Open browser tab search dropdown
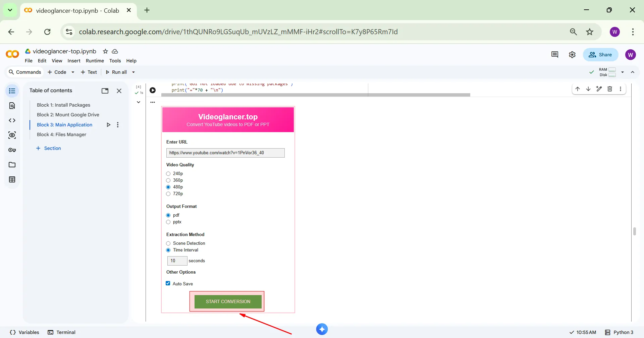The width and height of the screenshot is (644, 338). [10, 10]
